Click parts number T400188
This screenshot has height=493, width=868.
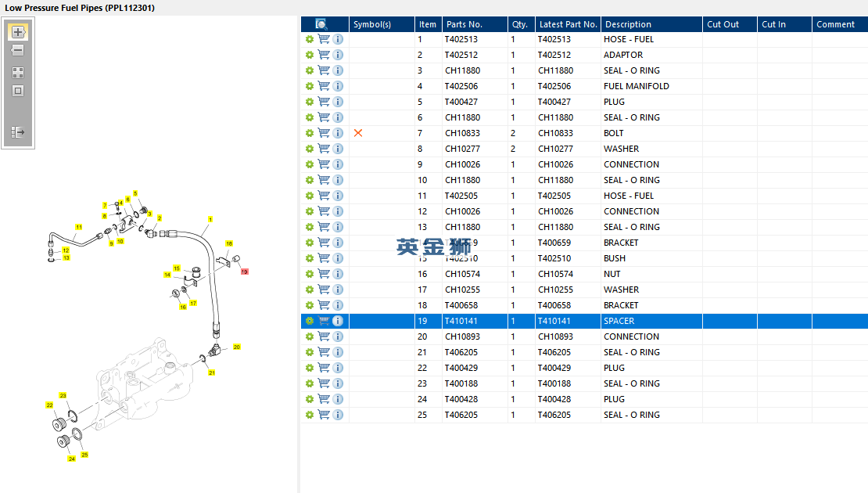coord(461,383)
